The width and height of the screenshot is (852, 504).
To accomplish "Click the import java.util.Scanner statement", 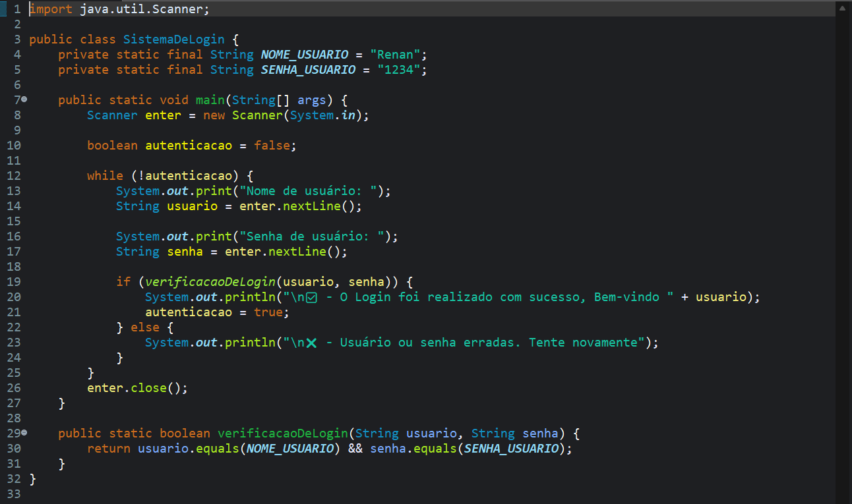I will (119, 9).
